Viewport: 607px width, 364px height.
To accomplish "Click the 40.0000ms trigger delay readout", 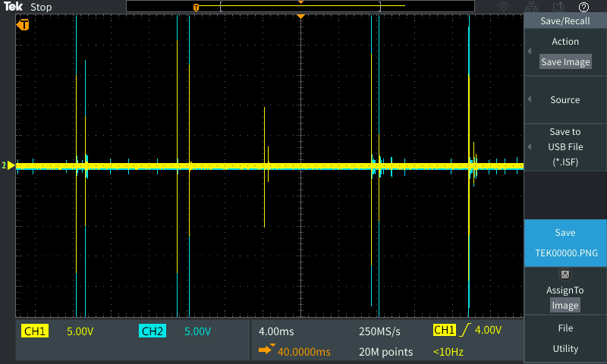I will [304, 352].
